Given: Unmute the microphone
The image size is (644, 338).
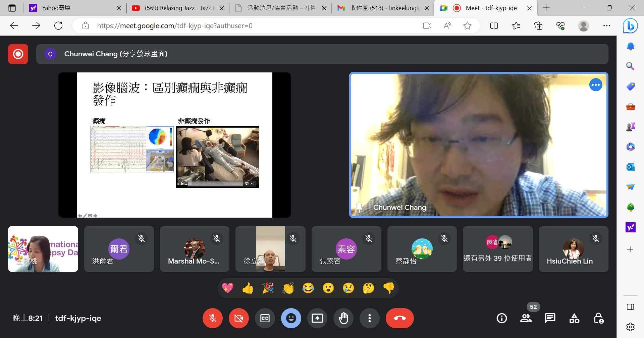Looking at the screenshot, I should tap(213, 318).
